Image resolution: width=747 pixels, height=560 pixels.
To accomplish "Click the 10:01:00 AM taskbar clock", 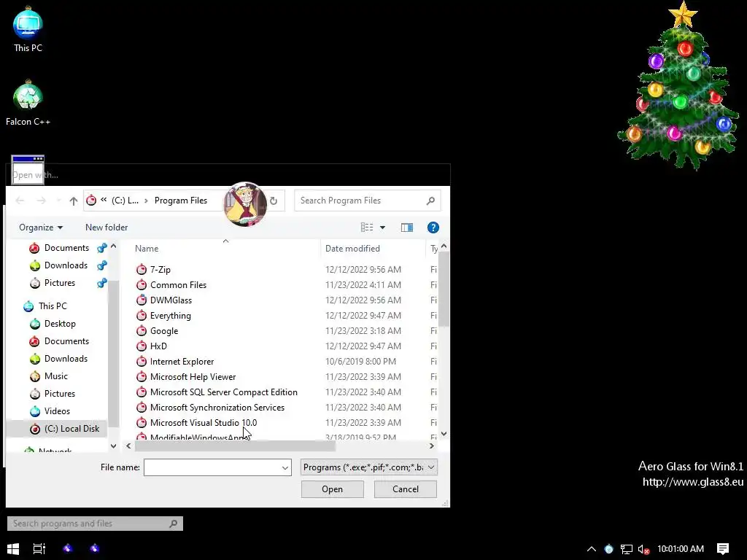I will tap(681, 549).
